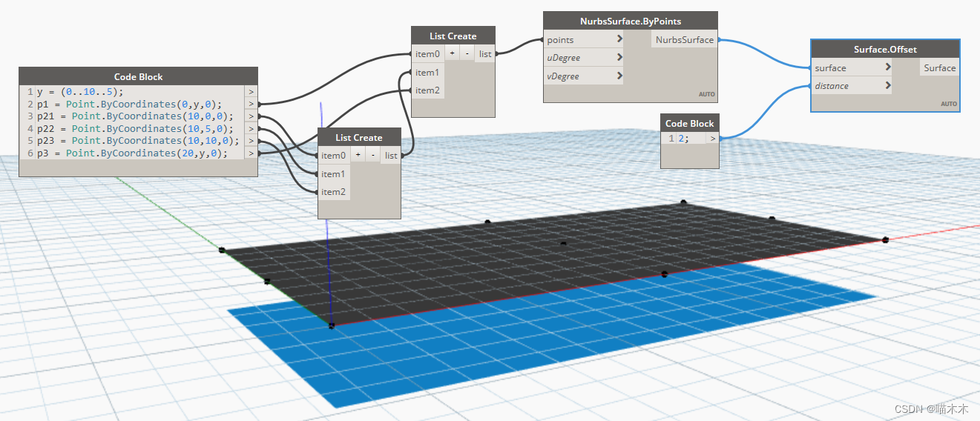Remove an input with the upper List Create minus button

tap(467, 54)
